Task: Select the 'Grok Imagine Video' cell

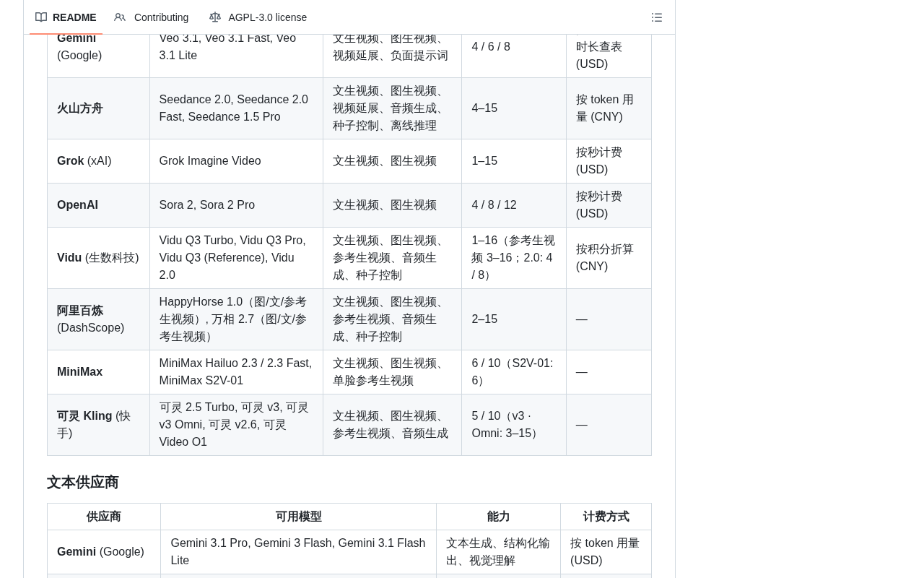Action: click(236, 161)
